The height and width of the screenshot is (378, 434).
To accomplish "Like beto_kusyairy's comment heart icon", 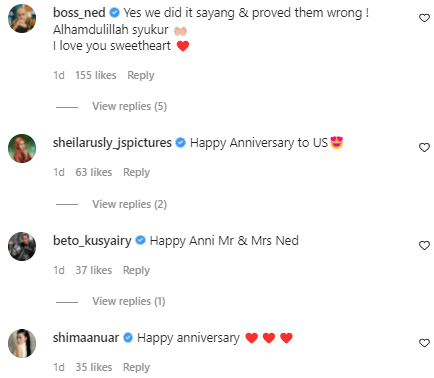I will pyautogui.click(x=424, y=245).
